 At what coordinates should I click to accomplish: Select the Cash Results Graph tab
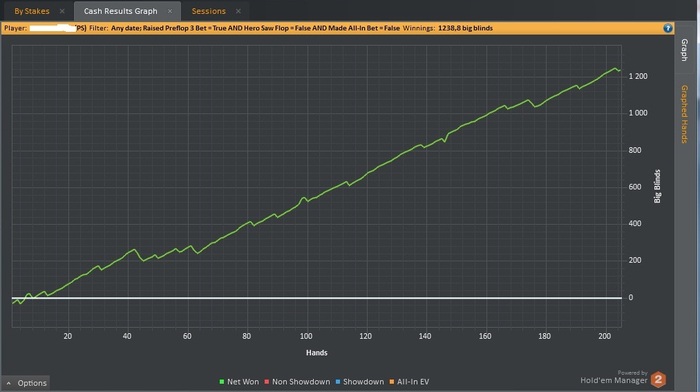click(x=121, y=11)
